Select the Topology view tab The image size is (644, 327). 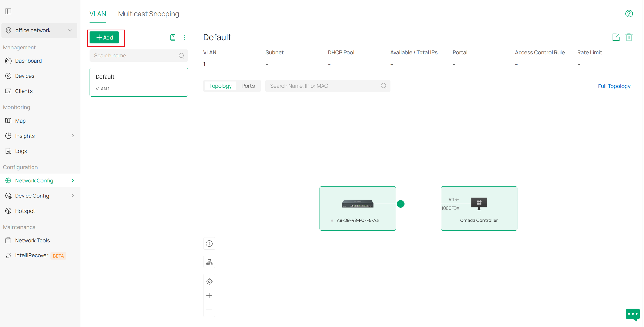point(220,86)
